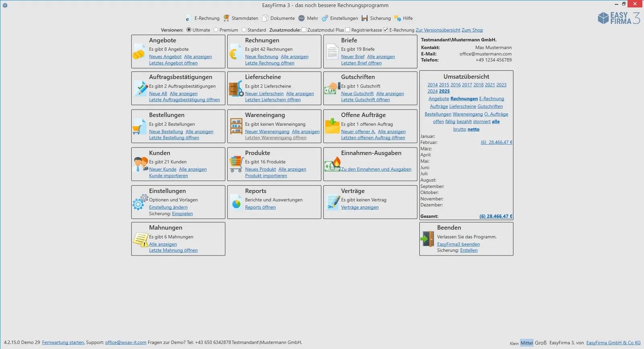644x349 pixels.
Task: Open the Mehr menu
Action: 312,18
